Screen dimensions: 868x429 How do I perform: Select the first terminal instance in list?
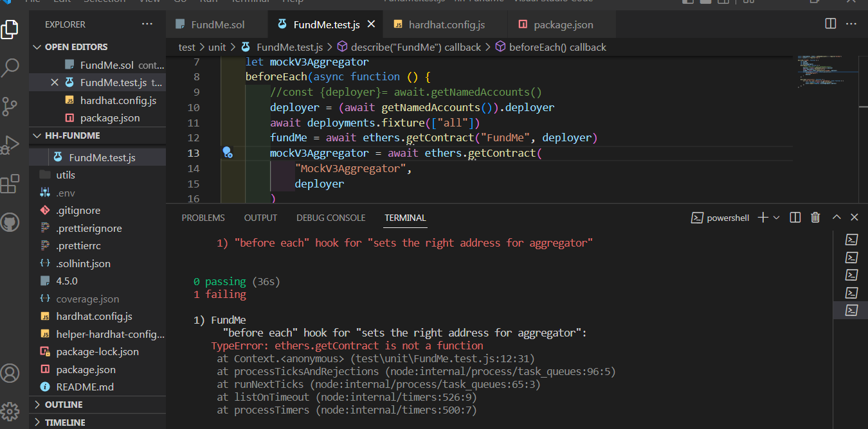[x=851, y=240]
